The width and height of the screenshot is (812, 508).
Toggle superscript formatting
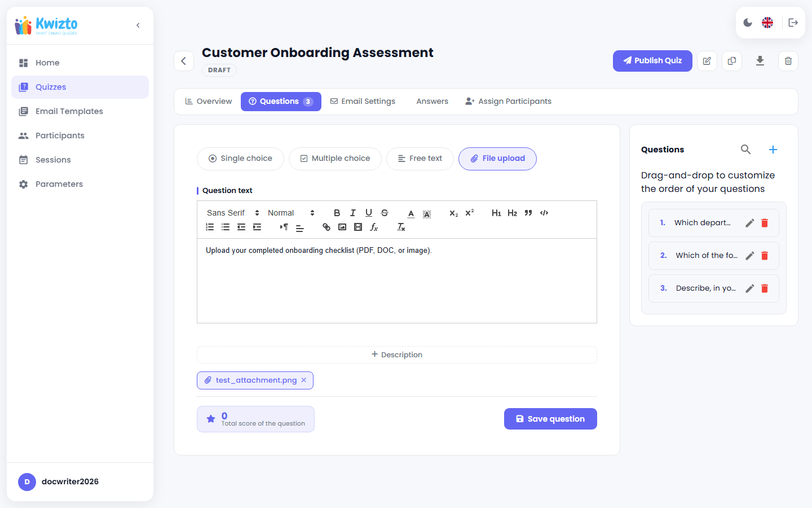point(470,213)
